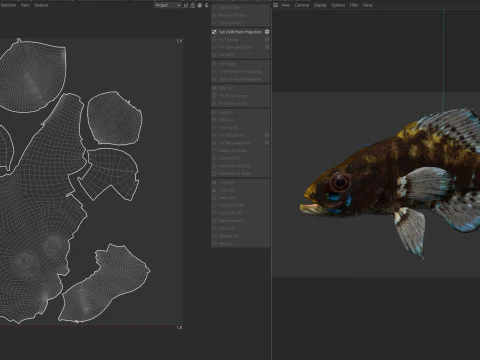Open the Project dropdown
This screenshot has height=360, width=480.
(x=167, y=5)
